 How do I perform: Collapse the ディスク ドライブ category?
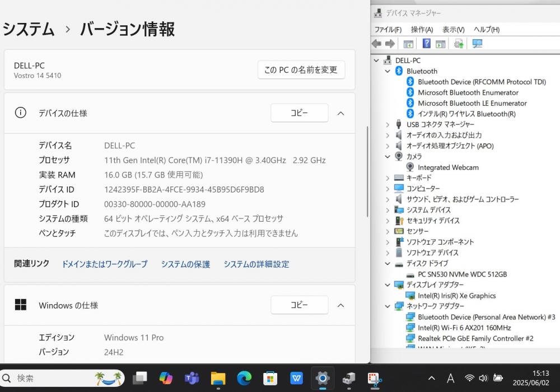pyautogui.click(x=388, y=263)
